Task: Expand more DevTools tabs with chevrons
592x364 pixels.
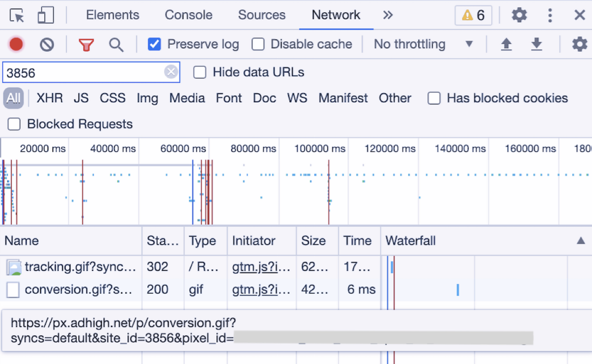Action: [388, 15]
